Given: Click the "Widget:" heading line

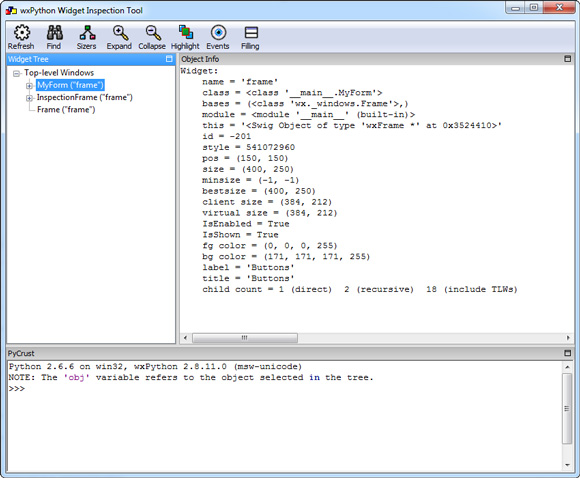Looking at the screenshot, I should tap(199, 71).
